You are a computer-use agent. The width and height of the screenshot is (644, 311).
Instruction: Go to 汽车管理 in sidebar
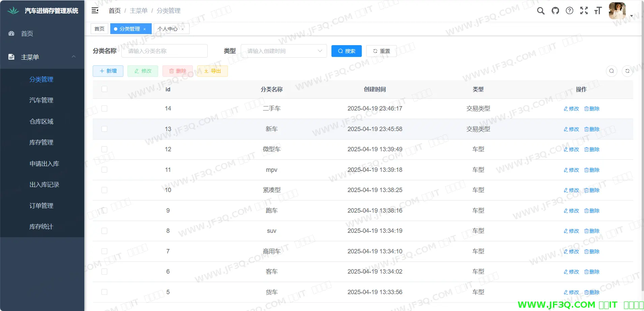pos(41,100)
